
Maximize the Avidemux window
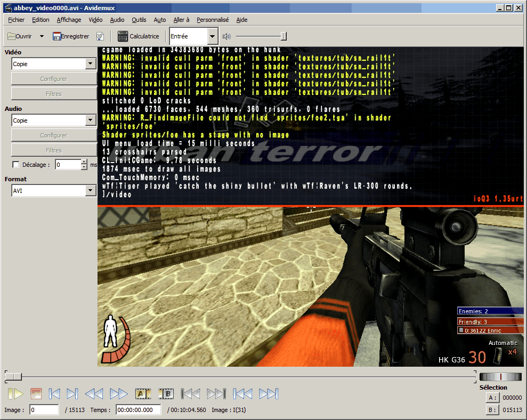[509, 8]
